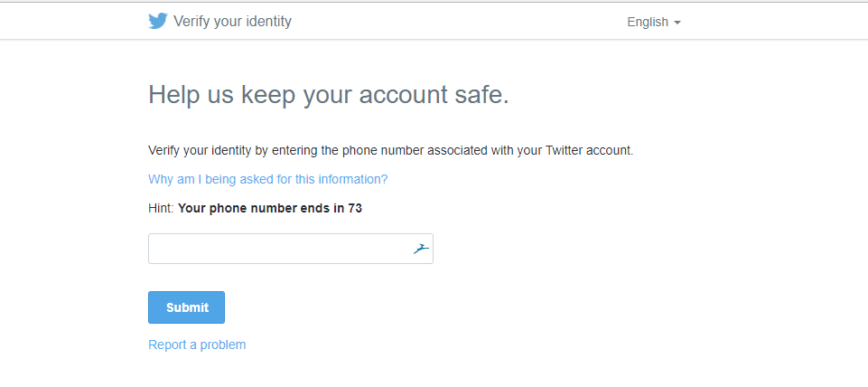
Task: Click the caret arrow beside English
Action: pyautogui.click(x=677, y=23)
